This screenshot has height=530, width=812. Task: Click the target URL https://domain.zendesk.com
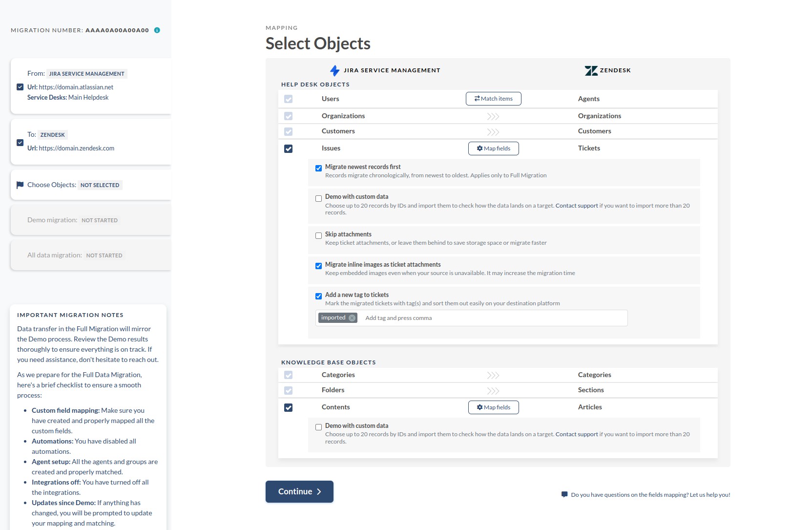tap(77, 148)
